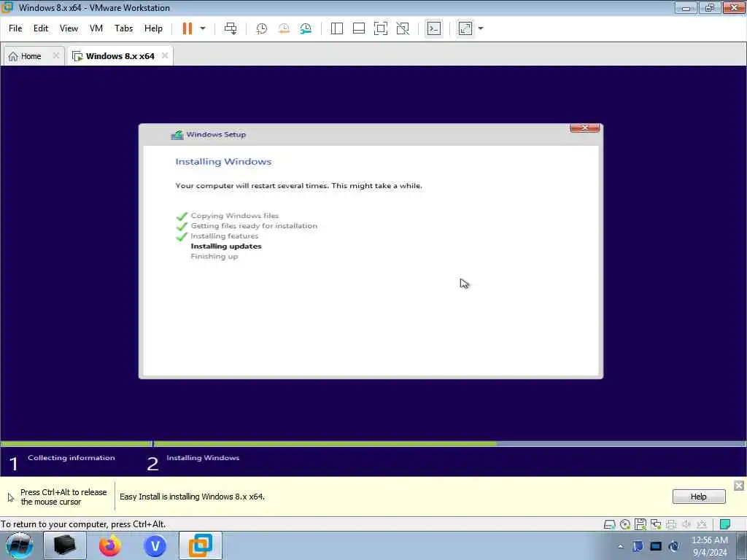Image resolution: width=747 pixels, height=560 pixels.
Task: Open the Tabs menu
Action: pos(123,28)
